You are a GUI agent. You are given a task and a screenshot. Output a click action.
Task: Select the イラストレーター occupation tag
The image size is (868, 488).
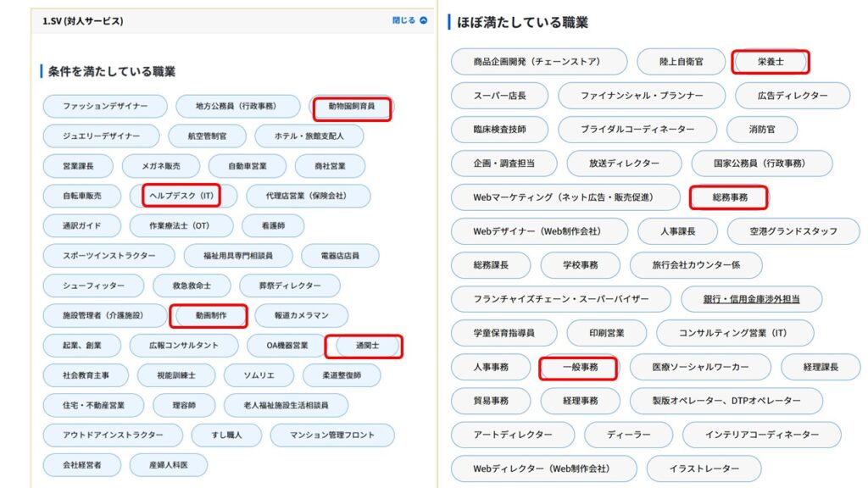704,469
